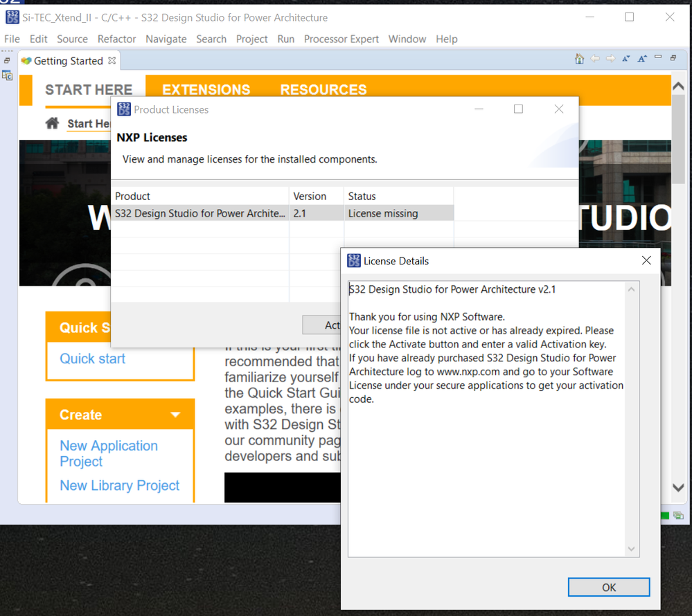Increase font size icon in Getting Started toolbar
The image size is (692, 616).
tap(642, 59)
